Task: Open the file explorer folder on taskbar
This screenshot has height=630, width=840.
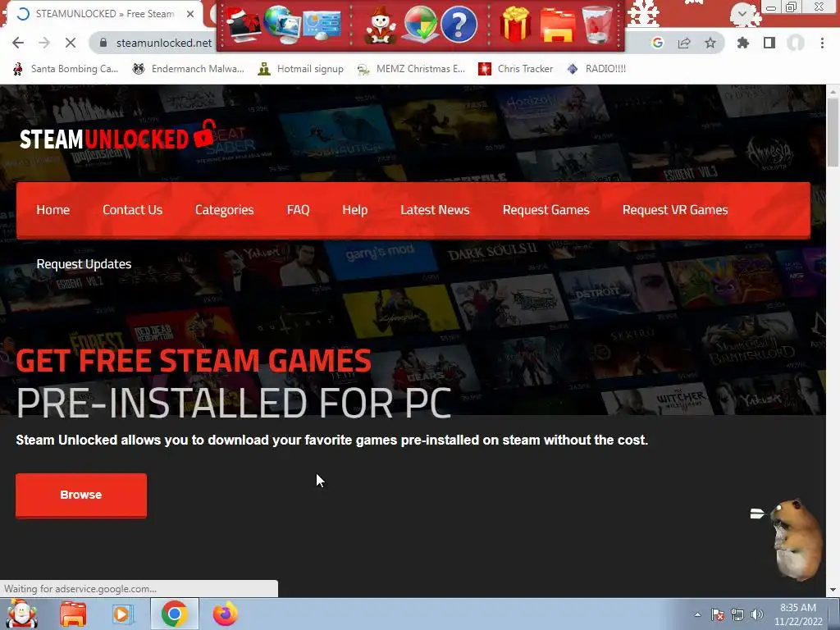Action: point(73,614)
